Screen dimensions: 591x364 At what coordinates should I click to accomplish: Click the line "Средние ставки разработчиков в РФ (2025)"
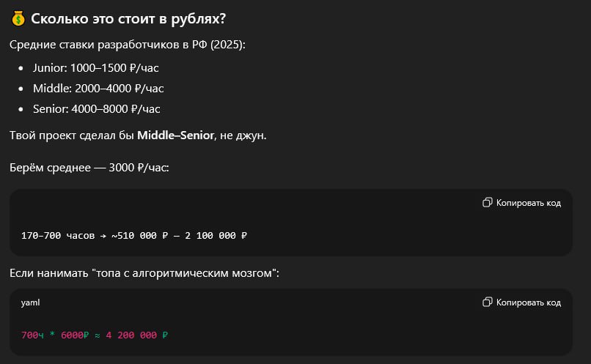click(x=128, y=45)
